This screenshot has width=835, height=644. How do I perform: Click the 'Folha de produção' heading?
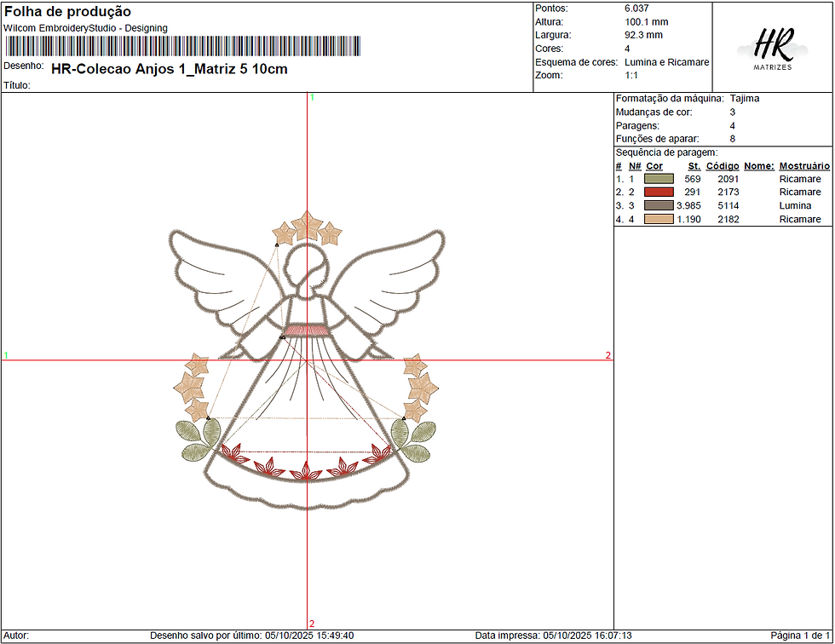67,11
